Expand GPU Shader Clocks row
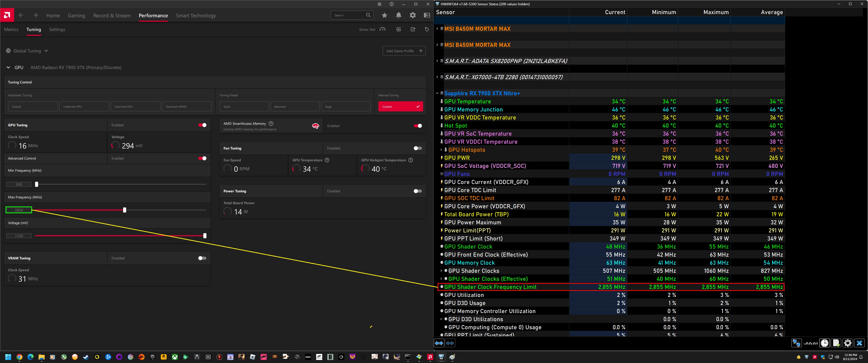868x363 pixels. point(441,270)
